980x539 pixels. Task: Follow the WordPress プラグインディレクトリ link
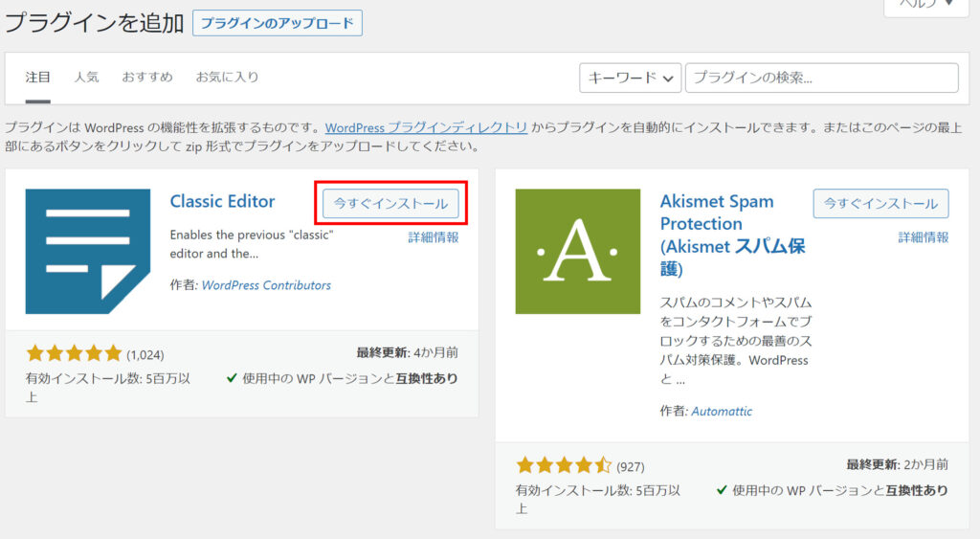pyautogui.click(x=426, y=127)
